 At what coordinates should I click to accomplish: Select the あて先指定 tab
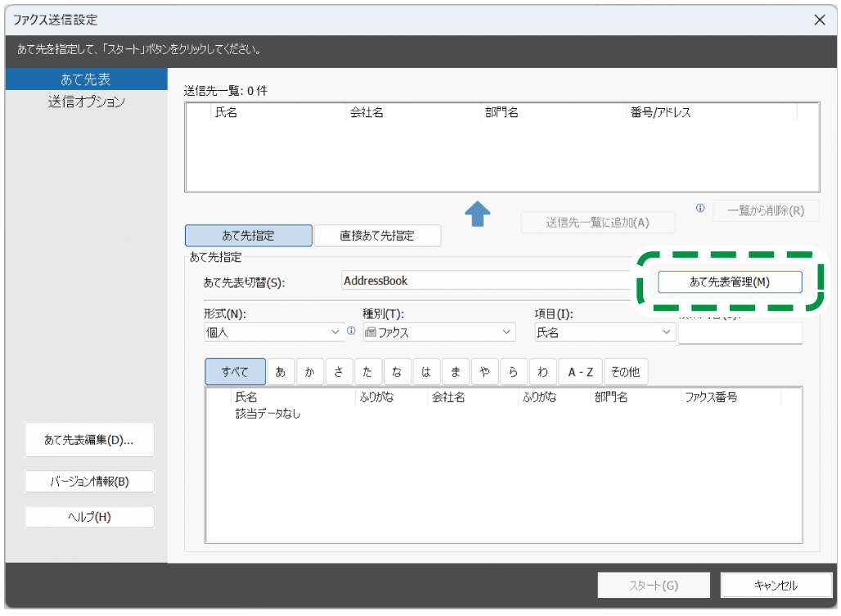(249, 236)
